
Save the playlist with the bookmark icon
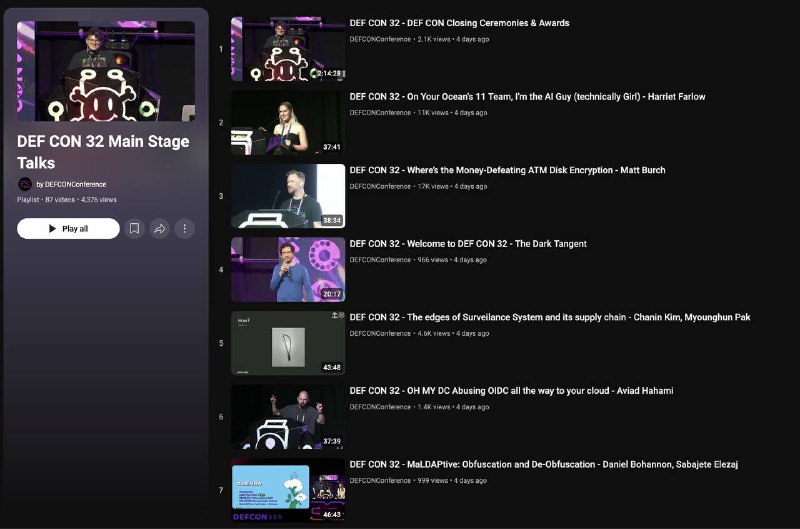pyautogui.click(x=134, y=229)
